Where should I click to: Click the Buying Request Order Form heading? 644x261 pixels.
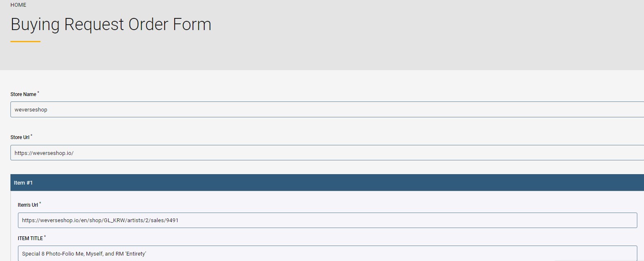[111, 24]
